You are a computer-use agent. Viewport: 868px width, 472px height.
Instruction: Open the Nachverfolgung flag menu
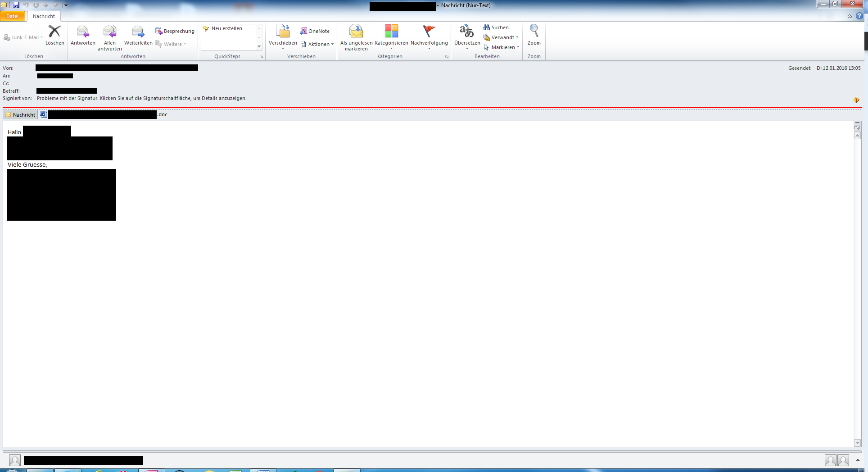(x=429, y=37)
